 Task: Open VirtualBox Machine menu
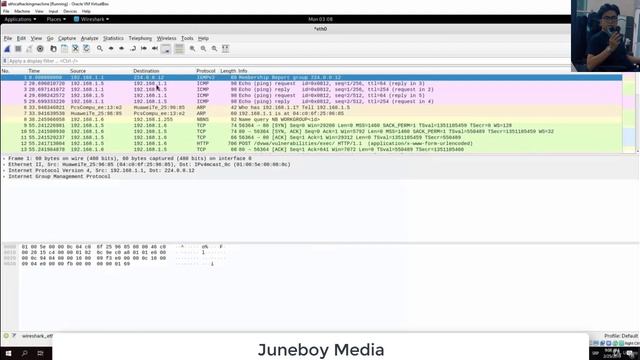(x=22, y=11)
